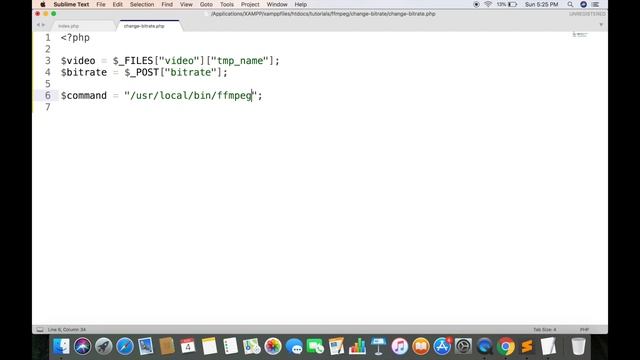Go to previous tab with left arrow
The image size is (640, 360).
[x=38, y=25]
